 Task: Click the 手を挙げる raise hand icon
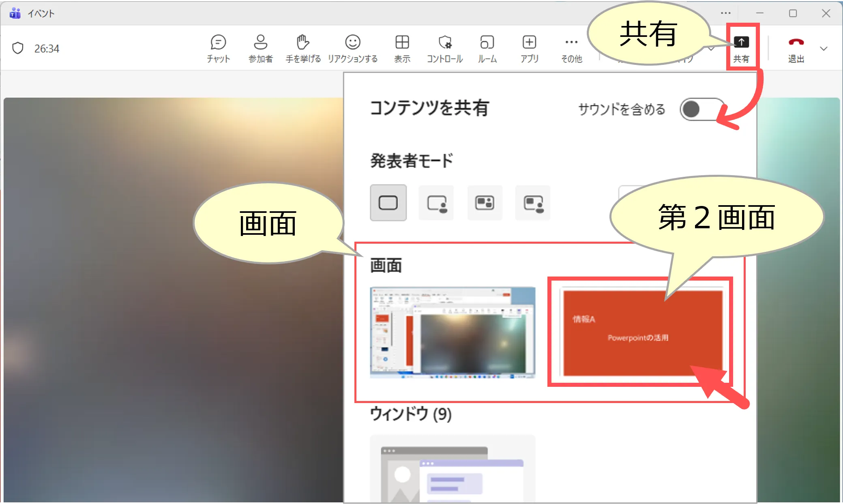303,48
